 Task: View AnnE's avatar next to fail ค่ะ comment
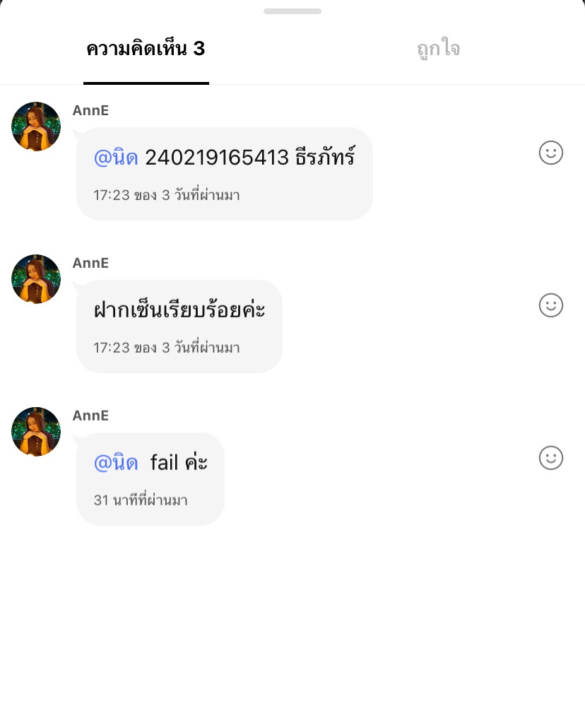pyautogui.click(x=36, y=432)
